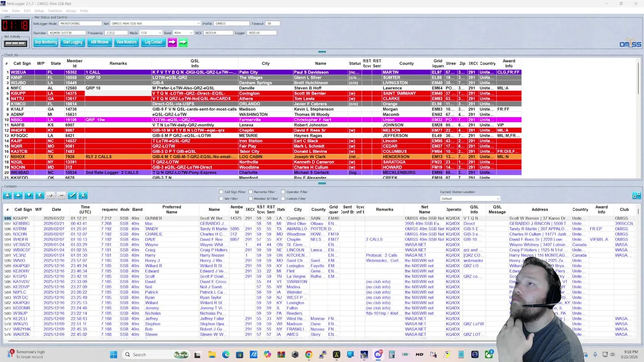Click the Frequency input field
The image size is (644, 362).
point(116,33)
